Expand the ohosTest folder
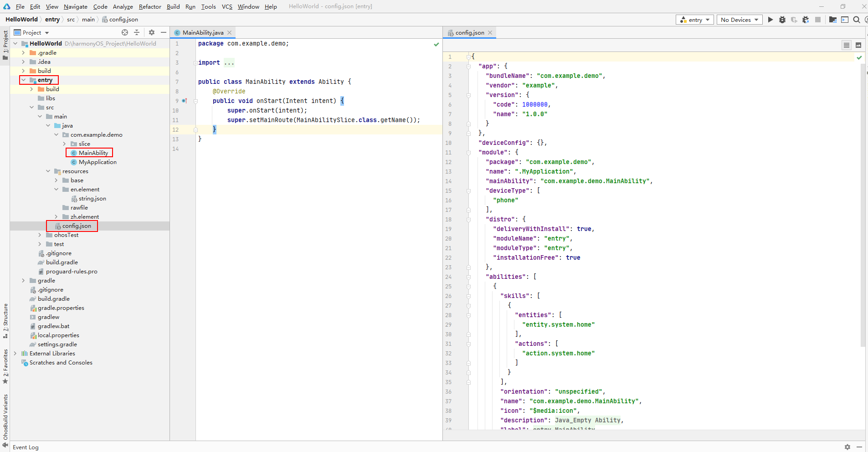The image size is (868, 452). [x=40, y=235]
